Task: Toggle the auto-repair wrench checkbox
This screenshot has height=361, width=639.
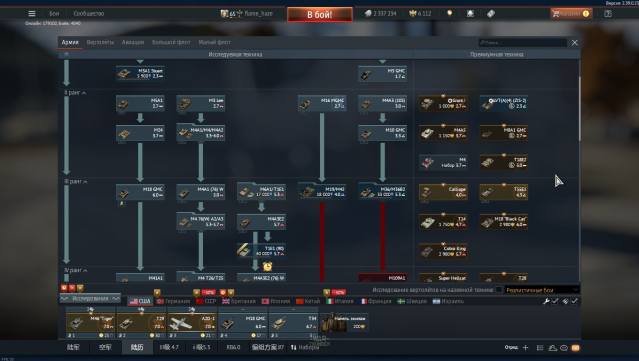Action: tap(555, 301)
